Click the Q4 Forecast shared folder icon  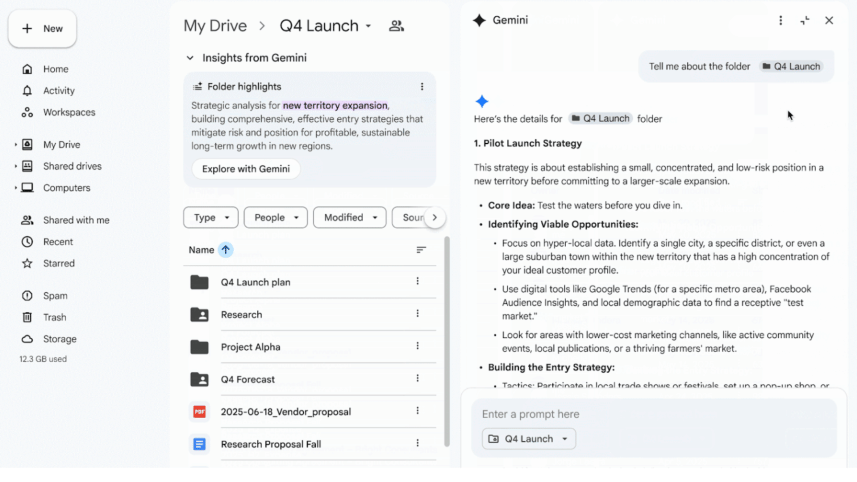(199, 379)
